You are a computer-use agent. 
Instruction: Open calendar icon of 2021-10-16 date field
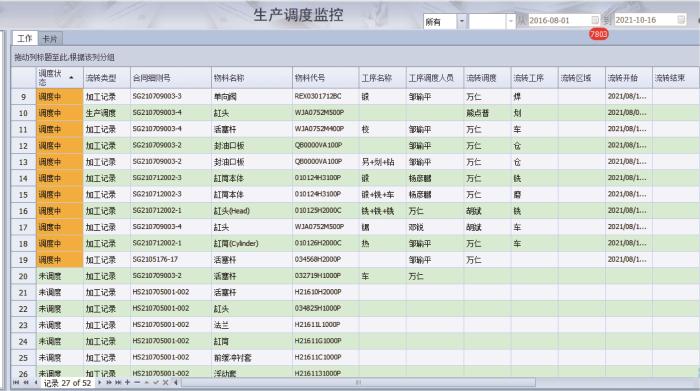click(681, 19)
